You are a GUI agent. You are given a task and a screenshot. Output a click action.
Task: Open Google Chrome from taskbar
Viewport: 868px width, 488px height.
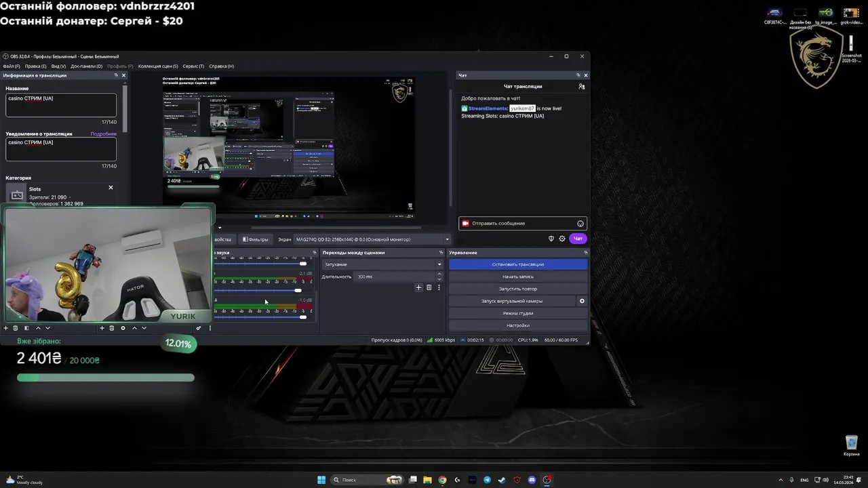pyautogui.click(x=442, y=480)
